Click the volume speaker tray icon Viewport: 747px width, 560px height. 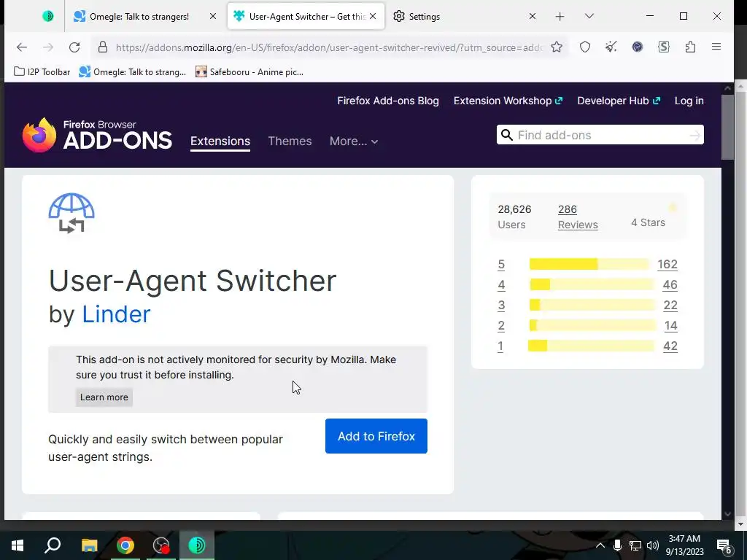click(x=653, y=545)
